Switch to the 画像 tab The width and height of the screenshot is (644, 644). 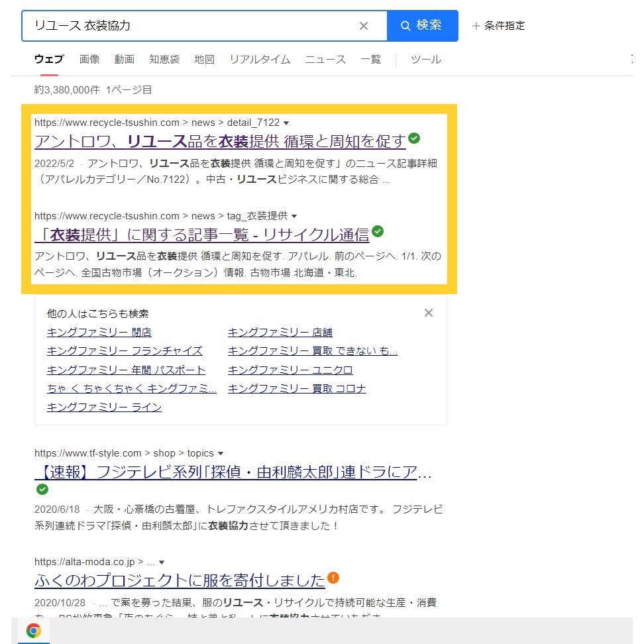tap(89, 60)
